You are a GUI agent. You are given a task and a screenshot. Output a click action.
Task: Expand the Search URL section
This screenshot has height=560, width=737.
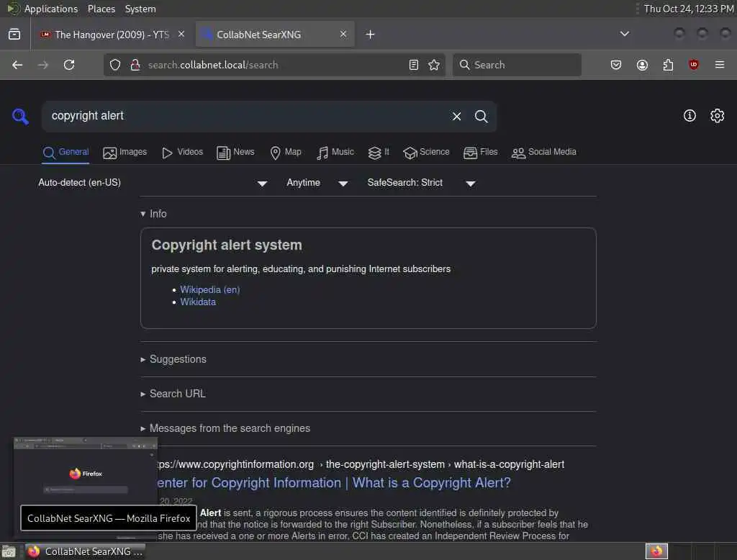click(173, 394)
